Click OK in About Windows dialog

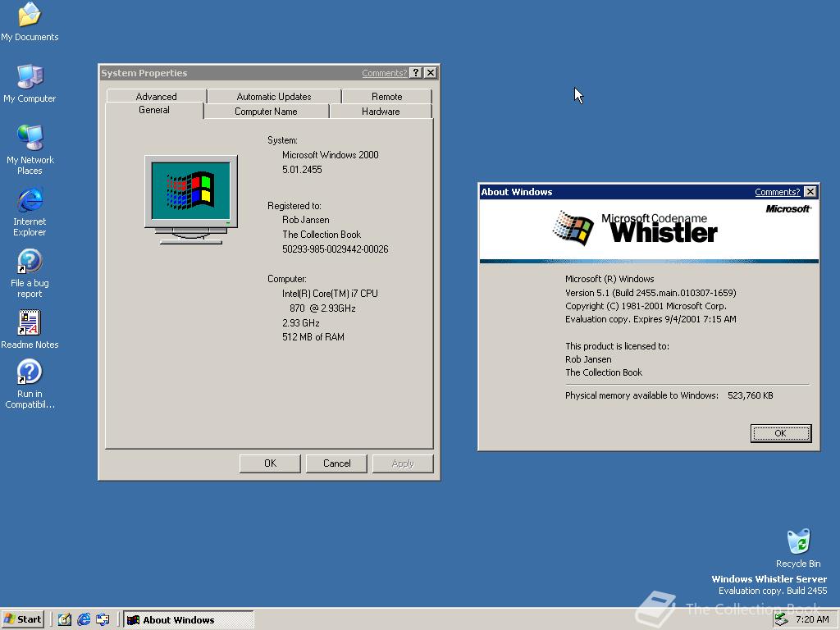(x=781, y=433)
